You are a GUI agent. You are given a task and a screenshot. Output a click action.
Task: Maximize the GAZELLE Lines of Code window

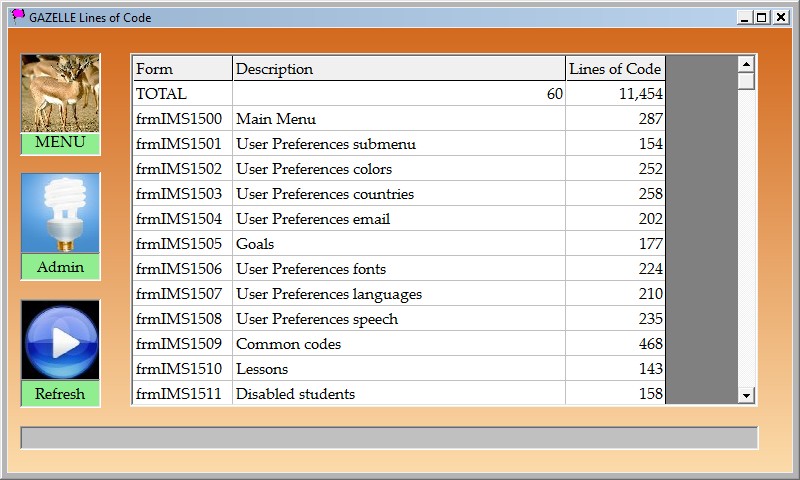pos(762,17)
